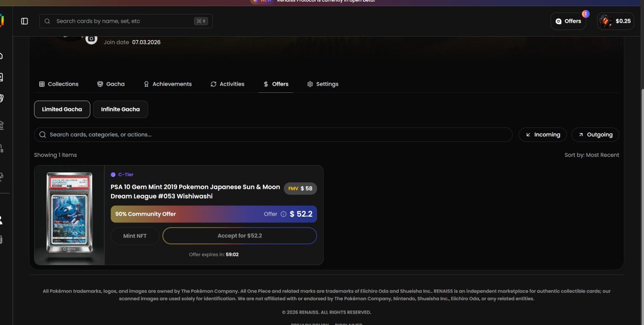Click the info icon beside Offer

coord(283,214)
